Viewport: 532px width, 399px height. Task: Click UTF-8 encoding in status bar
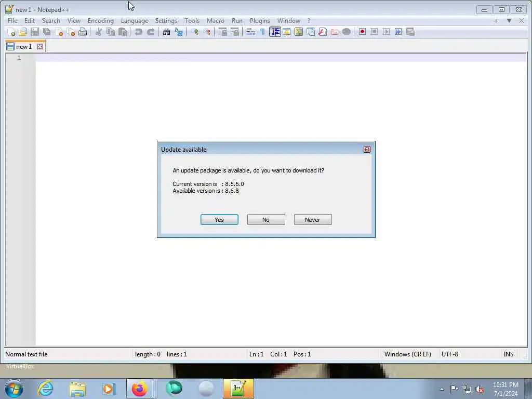[449, 354]
